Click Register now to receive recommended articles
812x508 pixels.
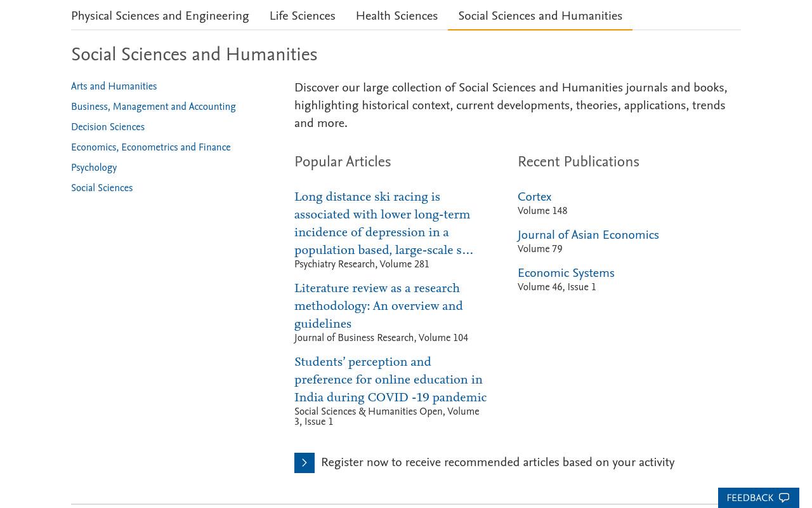pos(497,462)
